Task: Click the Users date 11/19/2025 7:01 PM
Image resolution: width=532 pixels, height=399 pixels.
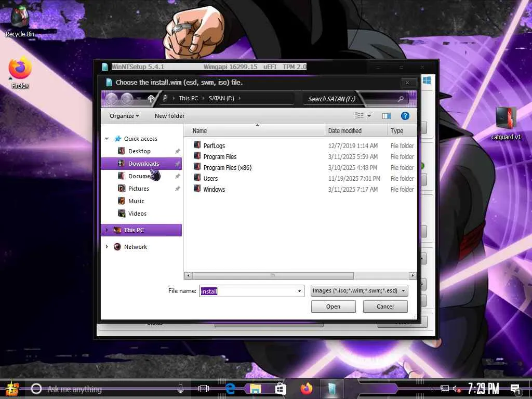Action: pyautogui.click(x=354, y=179)
